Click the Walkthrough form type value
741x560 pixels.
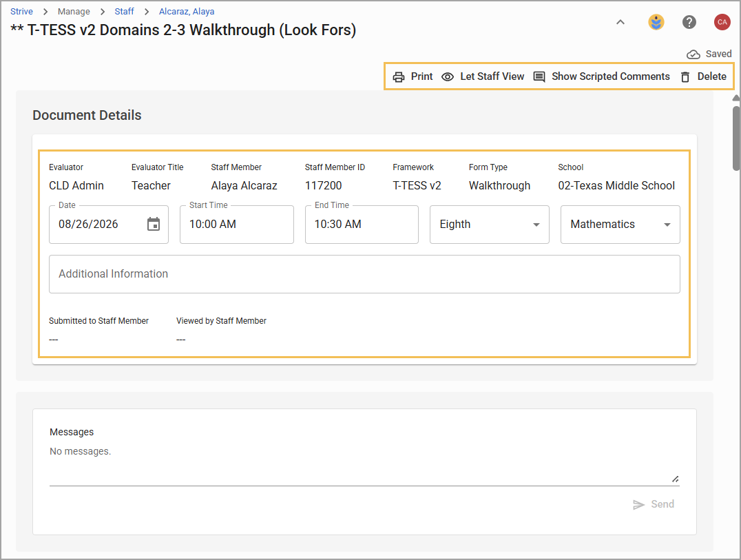(499, 186)
